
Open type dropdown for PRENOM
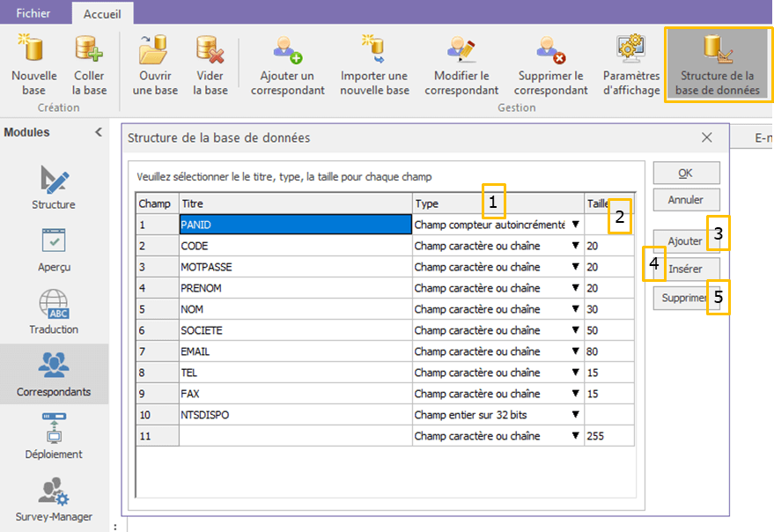576,288
